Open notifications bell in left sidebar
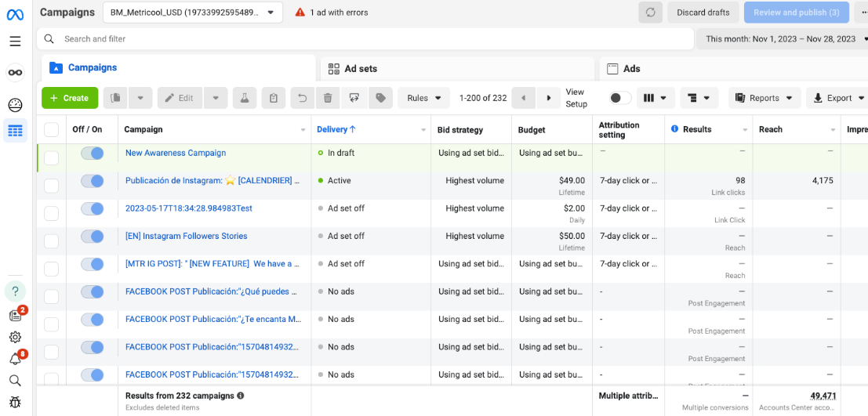868x416 pixels. pyautogui.click(x=15, y=359)
